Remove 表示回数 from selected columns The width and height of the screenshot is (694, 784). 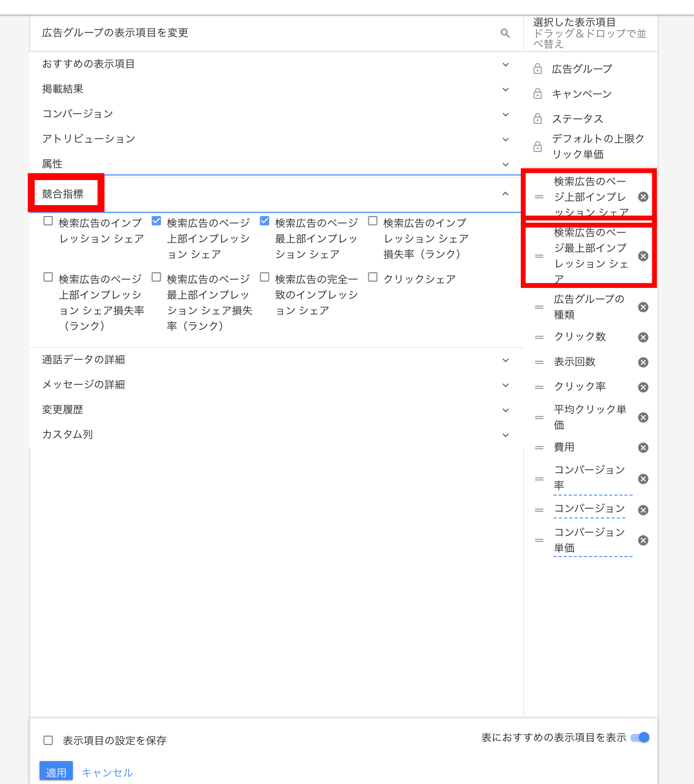pyautogui.click(x=643, y=362)
